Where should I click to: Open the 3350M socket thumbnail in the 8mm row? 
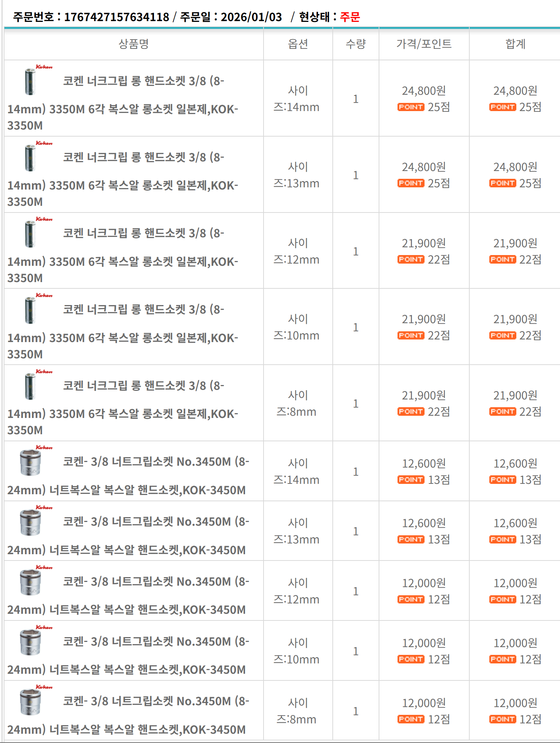pos(30,386)
